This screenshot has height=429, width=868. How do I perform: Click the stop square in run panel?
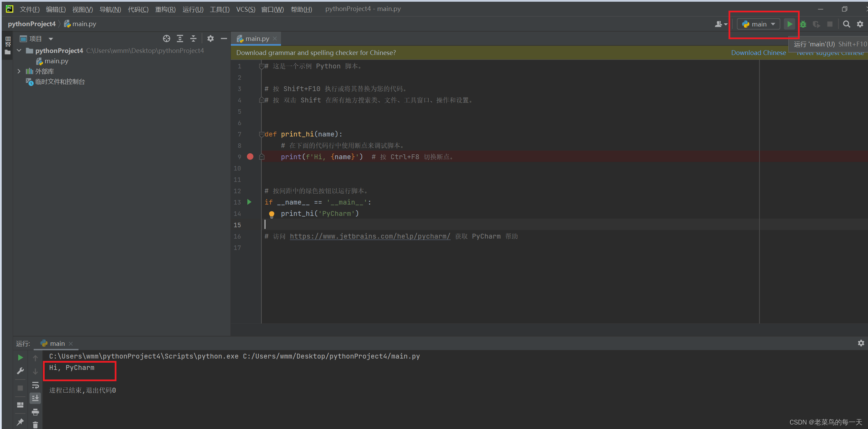pyautogui.click(x=20, y=388)
